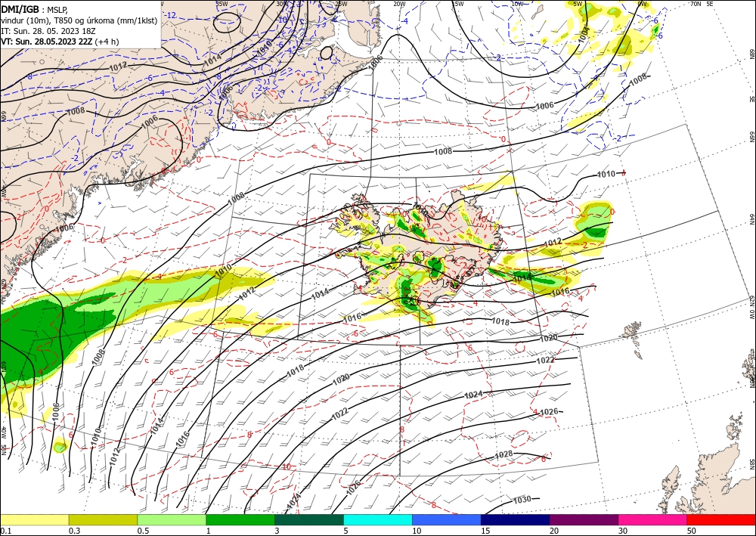The width and height of the screenshot is (756, 536).
Task: Click the red 50+ legend swatch
Action: pos(721,519)
